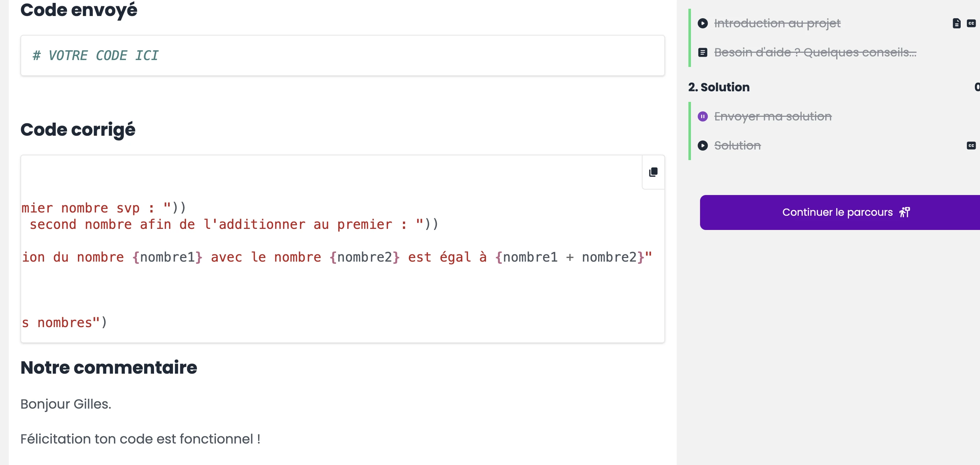Screen dimensions: 980x465
Task: Open document icon for Introduction au projet
Action: (x=956, y=23)
